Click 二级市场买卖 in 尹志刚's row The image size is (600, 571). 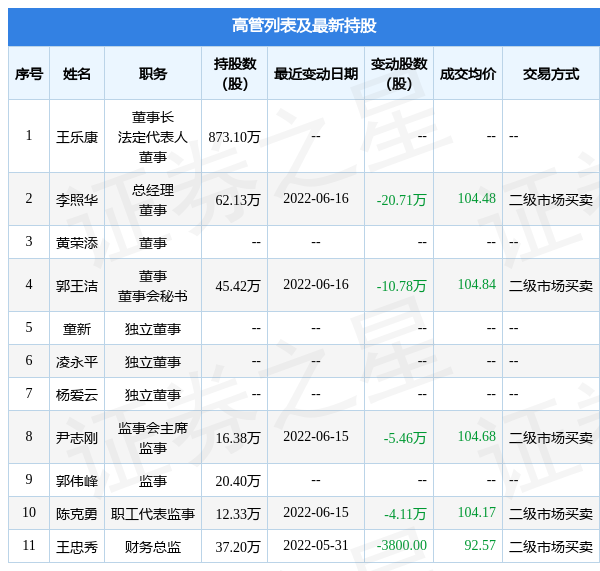551,438
